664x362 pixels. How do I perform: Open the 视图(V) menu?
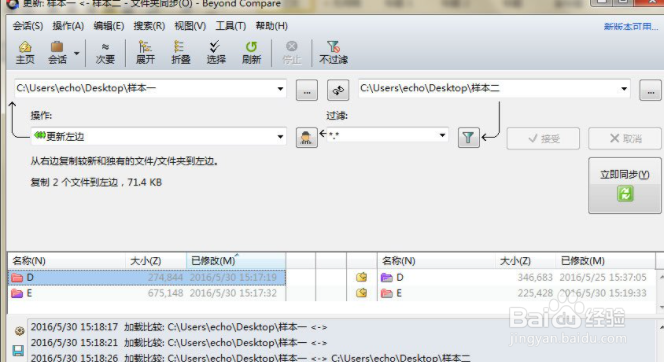point(190,26)
